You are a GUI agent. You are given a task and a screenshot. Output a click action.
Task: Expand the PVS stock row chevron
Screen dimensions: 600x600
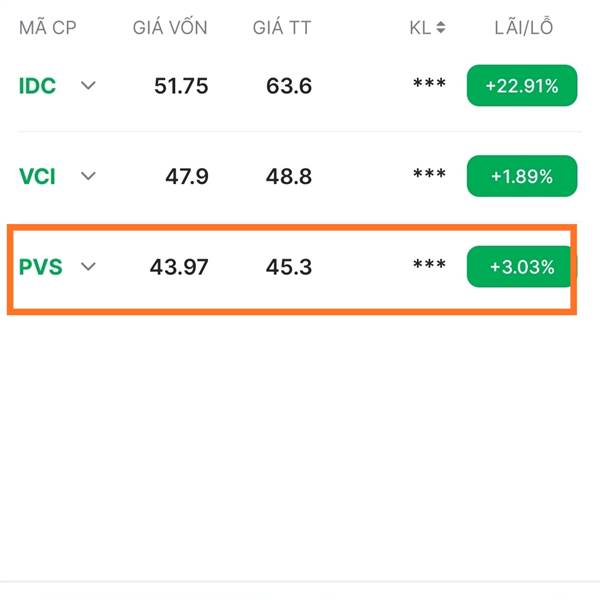pos(88,266)
